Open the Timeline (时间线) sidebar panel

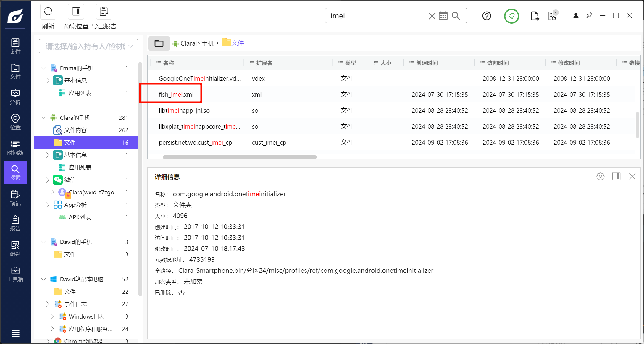[15, 148]
